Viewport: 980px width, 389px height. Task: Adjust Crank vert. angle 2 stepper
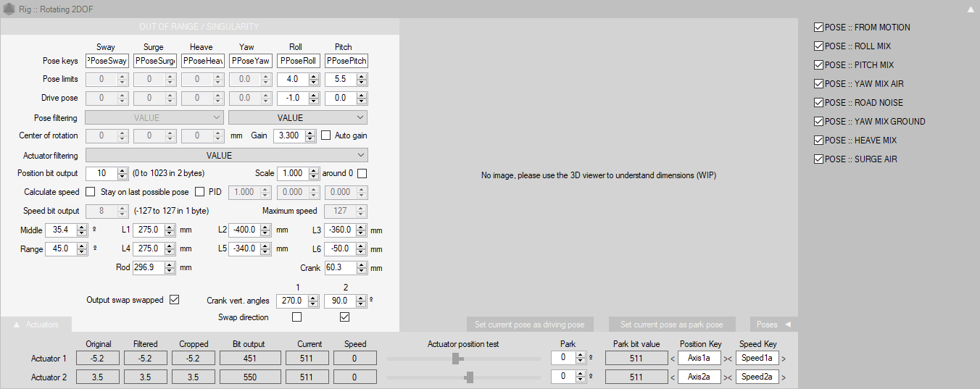click(362, 300)
